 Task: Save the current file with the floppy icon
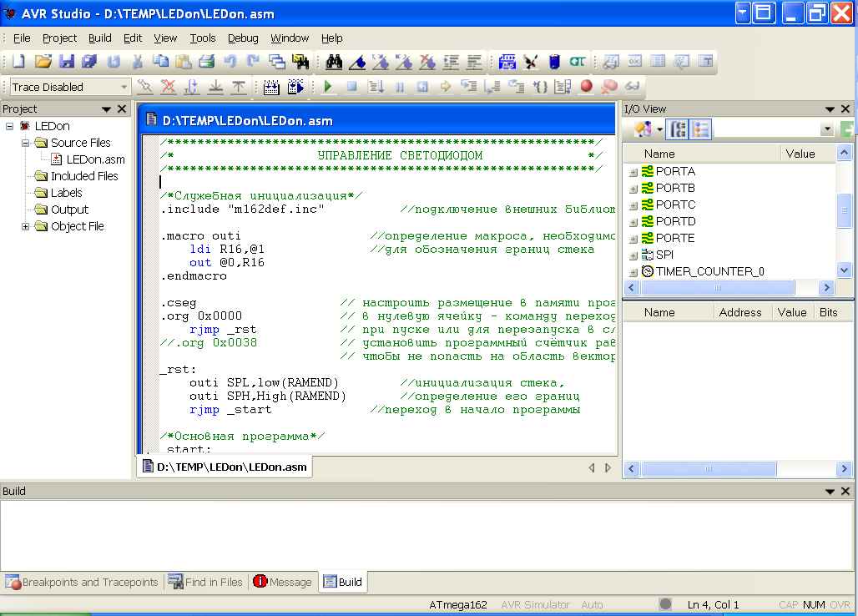[x=66, y=61]
